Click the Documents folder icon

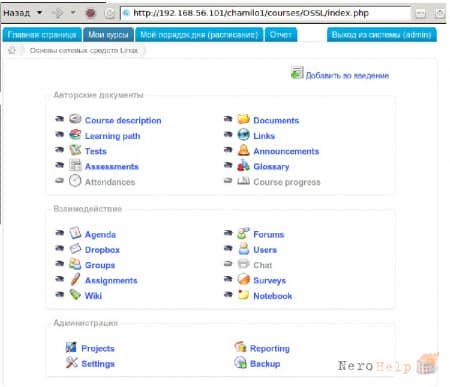(243, 119)
